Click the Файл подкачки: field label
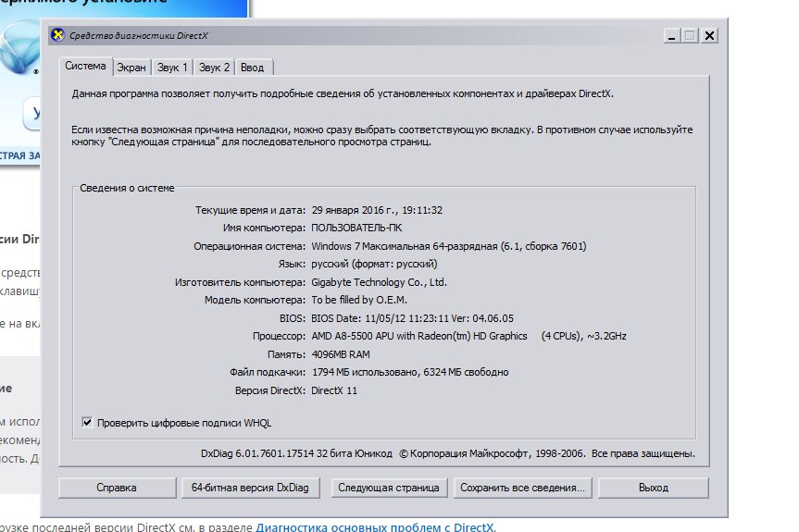This screenshot has height=532, width=799. [x=268, y=372]
